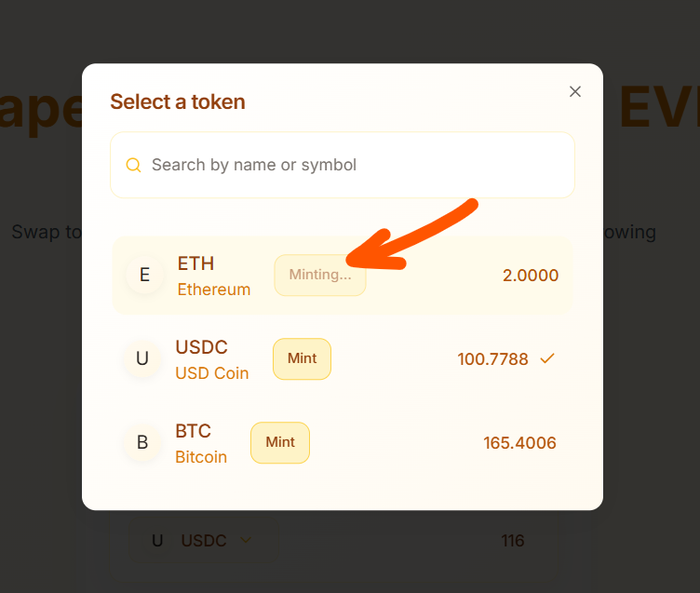This screenshot has height=593, width=700.
Task: Click the USDC circular U avatar icon
Action: click(x=142, y=358)
